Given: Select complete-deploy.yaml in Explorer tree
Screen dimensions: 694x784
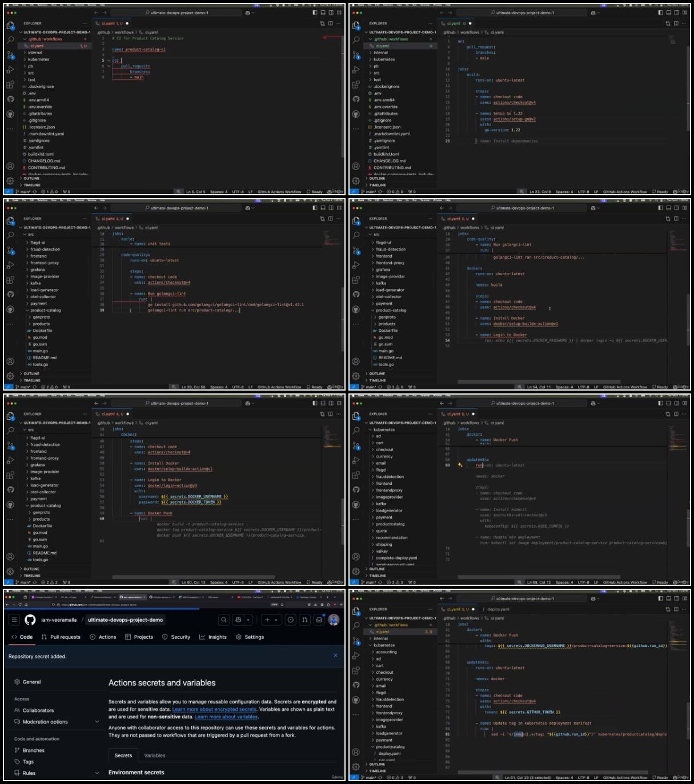Looking at the screenshot, I should point(396,558).
